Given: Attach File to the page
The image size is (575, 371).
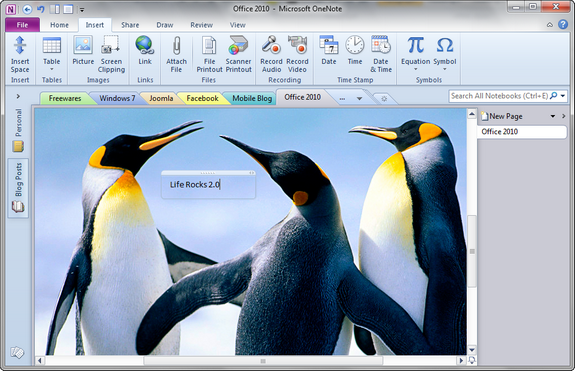Looking at the screenshot, I should click(x=176, y=54).
